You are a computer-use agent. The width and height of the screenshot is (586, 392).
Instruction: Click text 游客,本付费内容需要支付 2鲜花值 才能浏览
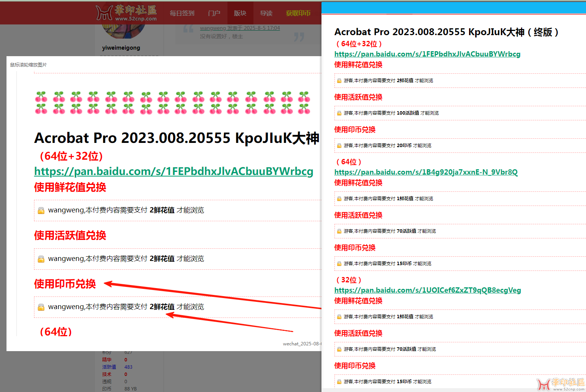point(388,81)
